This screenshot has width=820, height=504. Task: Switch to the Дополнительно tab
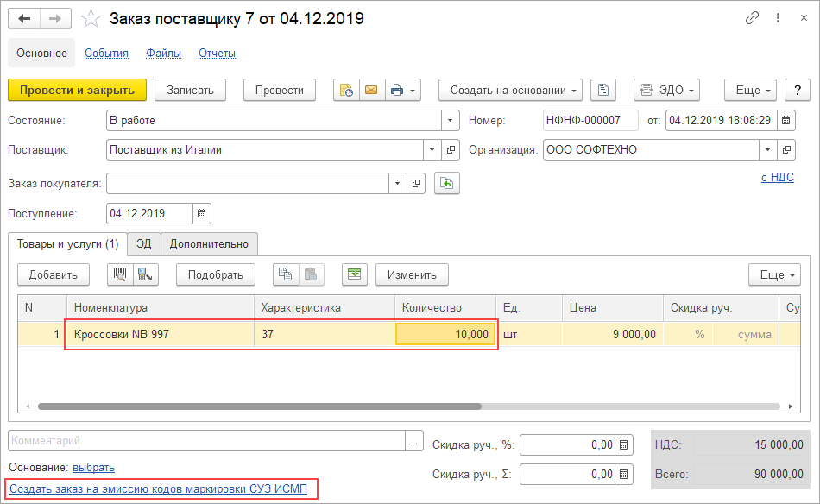pos(209,244)
